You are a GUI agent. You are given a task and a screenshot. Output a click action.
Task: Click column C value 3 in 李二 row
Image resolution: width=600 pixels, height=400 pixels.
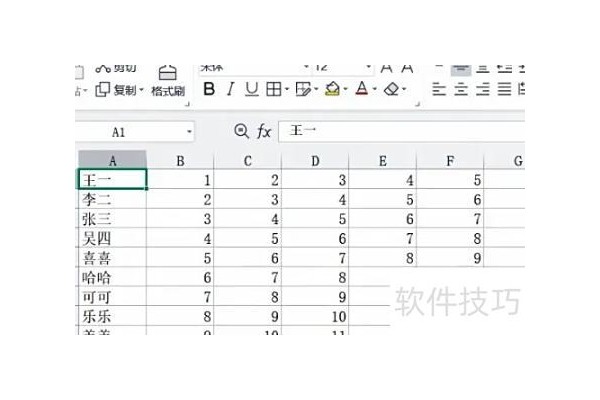(248, 199)
